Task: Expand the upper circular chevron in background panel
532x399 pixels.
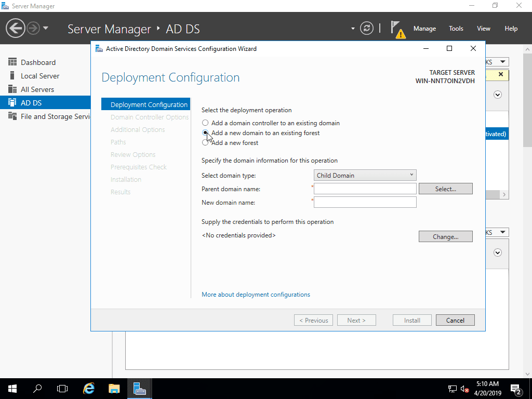Action: click(498, 95)
